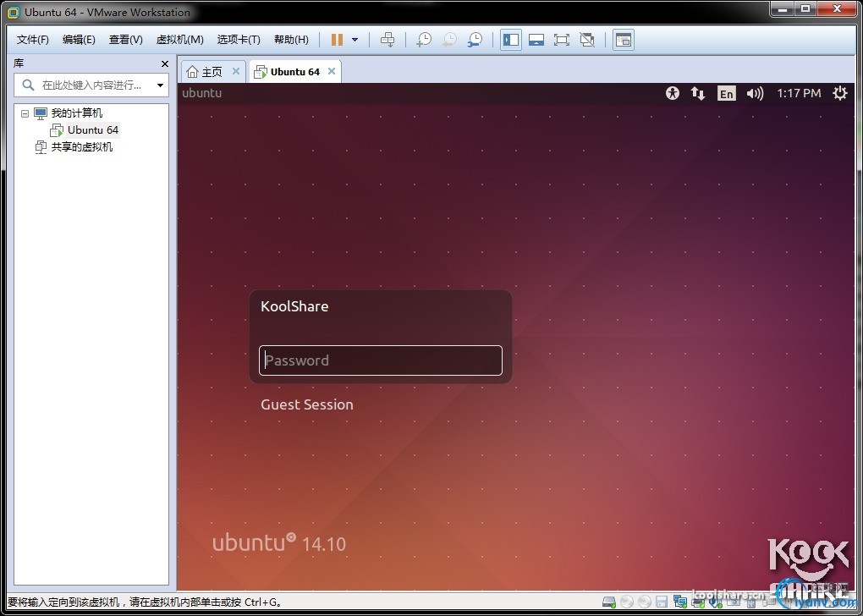This screenshot has height=616, width=863.
Task: Toggle the library sidebar view button
Action: pos(511,40)
